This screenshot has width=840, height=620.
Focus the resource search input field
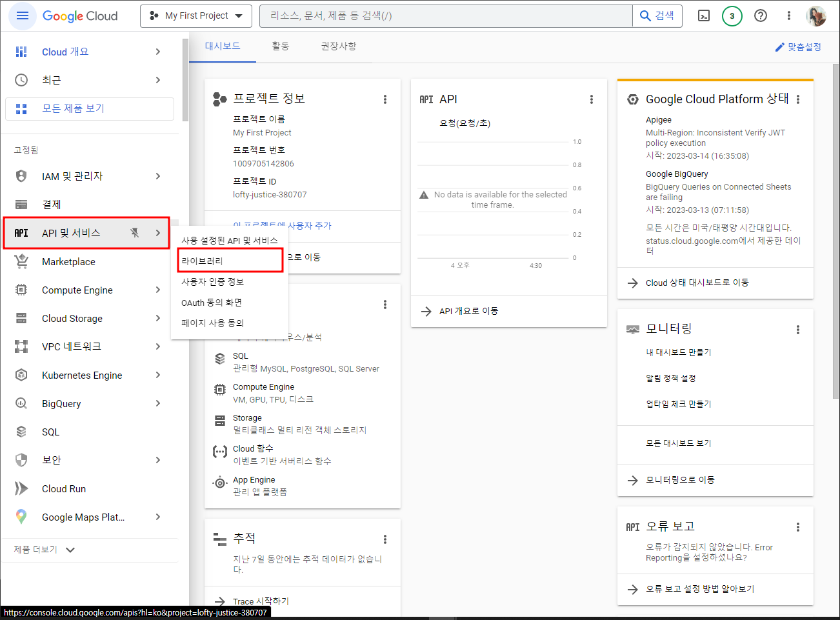click(446, 15)
